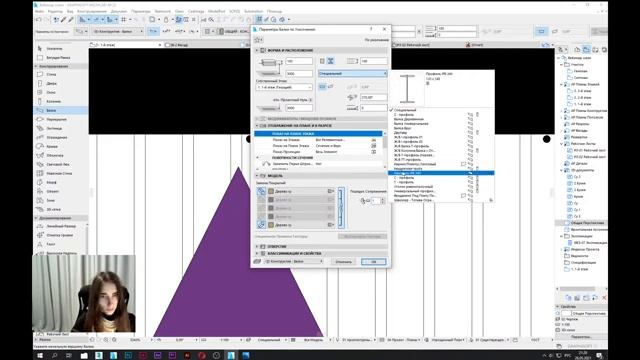Pick 'Балка Деревянная' from profile list
Image resolution: width=640 pixels, height=360 pixels.
click(409, 119)
